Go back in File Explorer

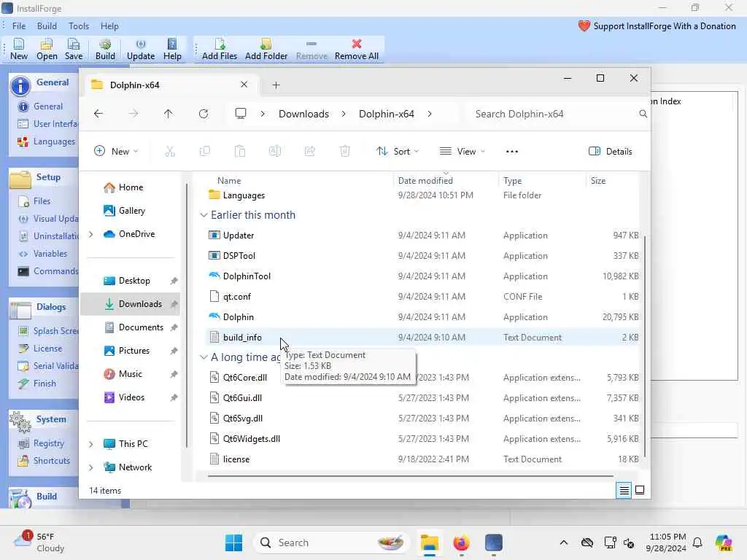tap(98, 114)
